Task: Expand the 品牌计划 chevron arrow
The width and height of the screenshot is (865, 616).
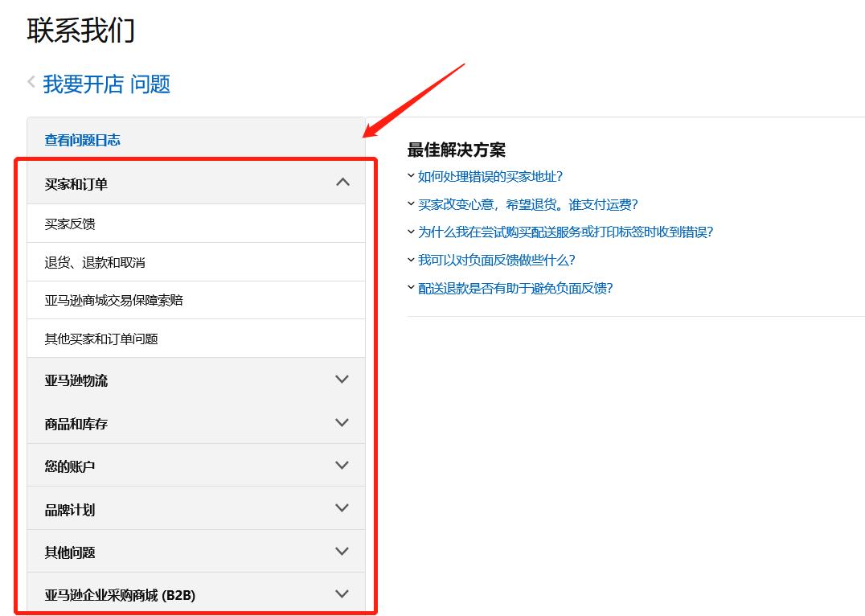Action: [x=342, y=508]
